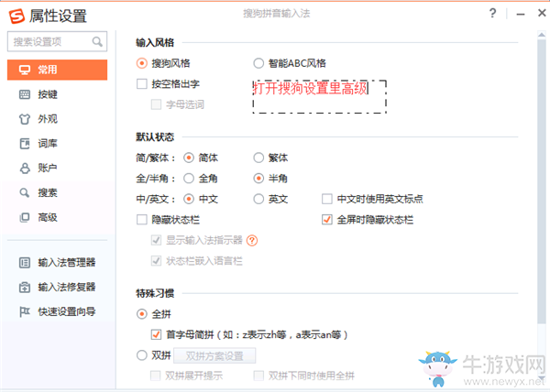Open the 高级 settings tab
The width and height of the screenshot is (550, 392).
[x=57, y=217]
